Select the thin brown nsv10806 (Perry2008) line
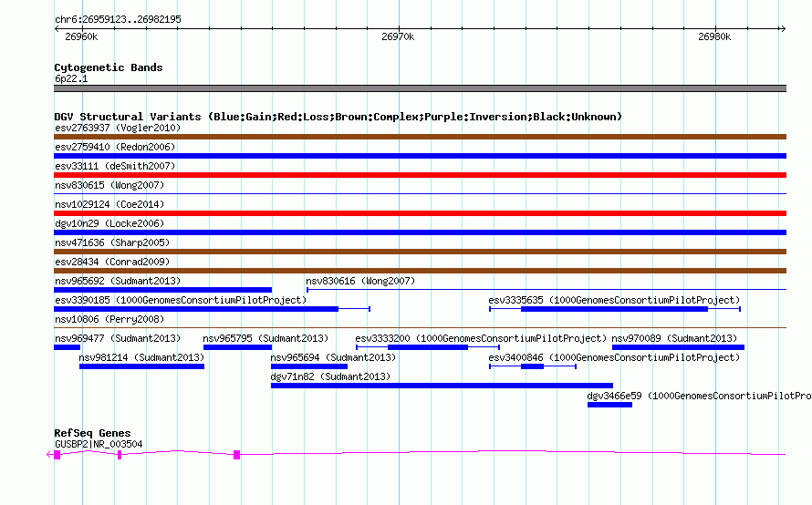The height and width of the screenshot is (505, 812). pos(420,327)
